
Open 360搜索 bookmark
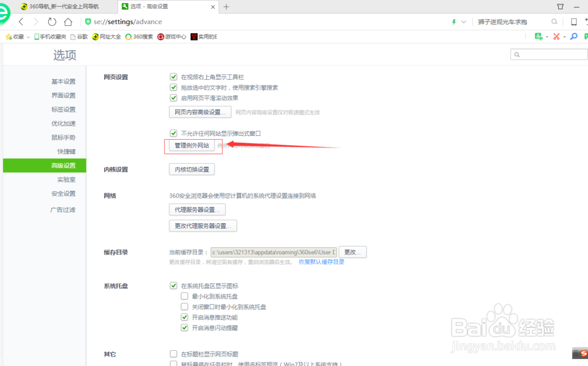pyautogui.click(x=139, y=36)
